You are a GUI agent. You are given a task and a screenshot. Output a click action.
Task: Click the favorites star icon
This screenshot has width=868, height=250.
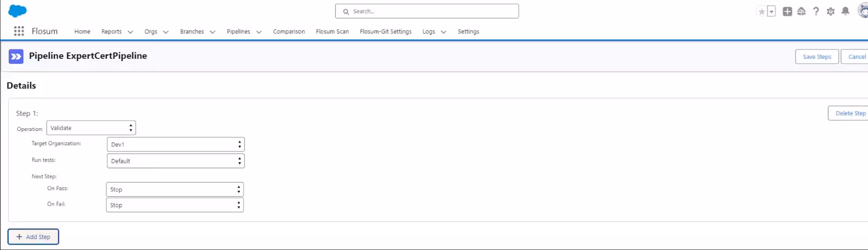[x=762, y=11]
